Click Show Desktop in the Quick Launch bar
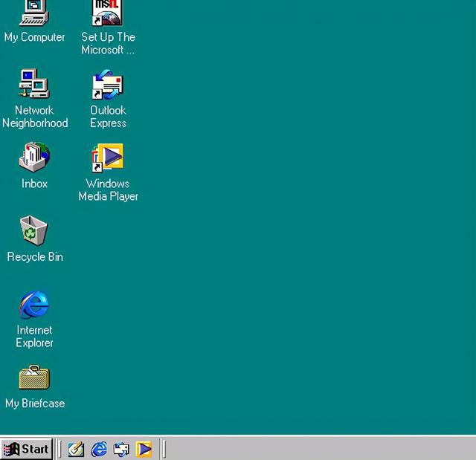Screen dimensions: 476x460 pos(76,449)
